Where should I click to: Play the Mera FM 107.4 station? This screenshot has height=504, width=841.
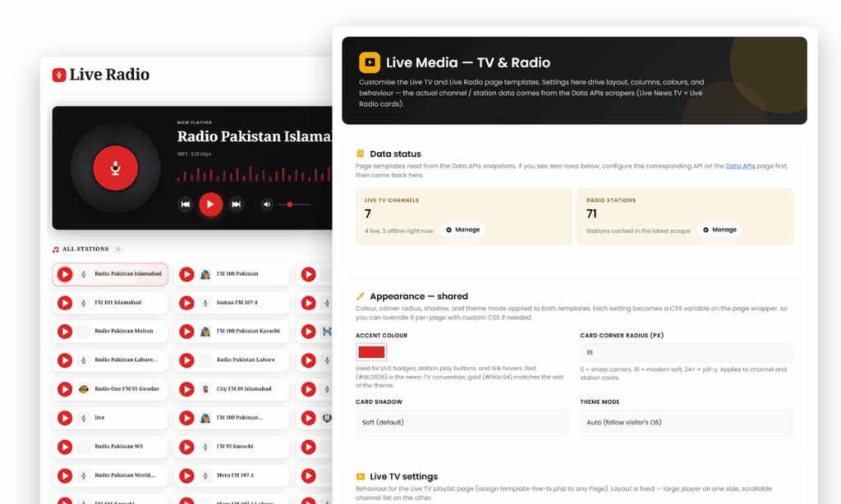(x=186, y=475)
